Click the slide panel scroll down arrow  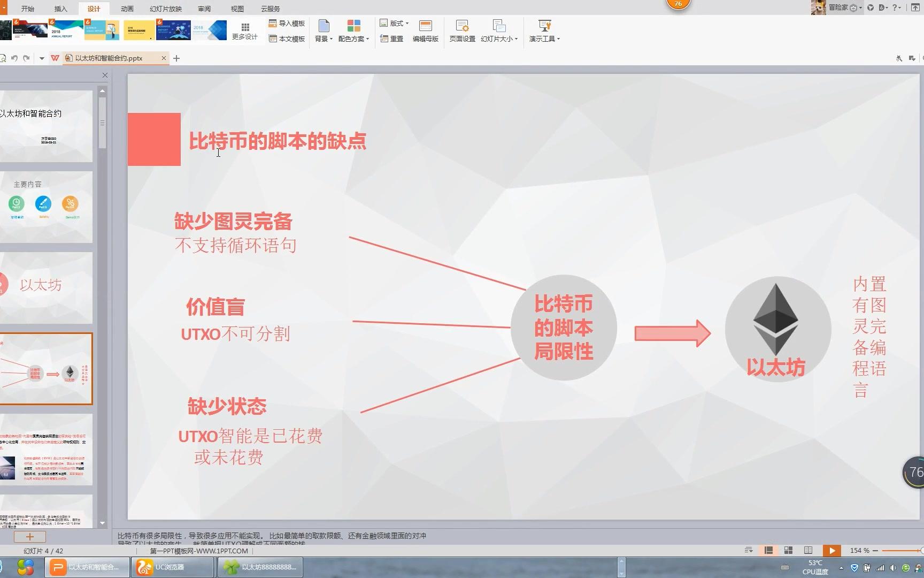tap(102, 523)
